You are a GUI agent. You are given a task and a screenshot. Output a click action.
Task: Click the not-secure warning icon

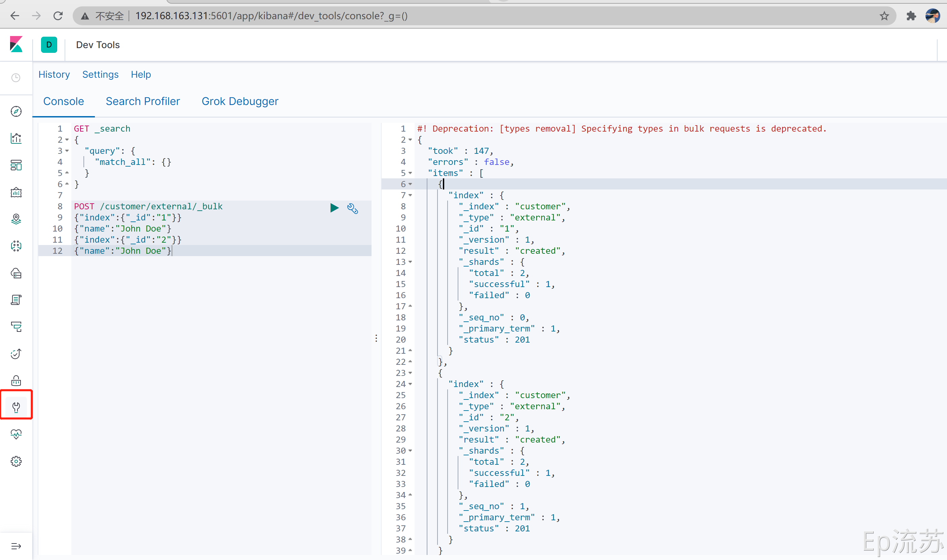click(x=85, y=16)
